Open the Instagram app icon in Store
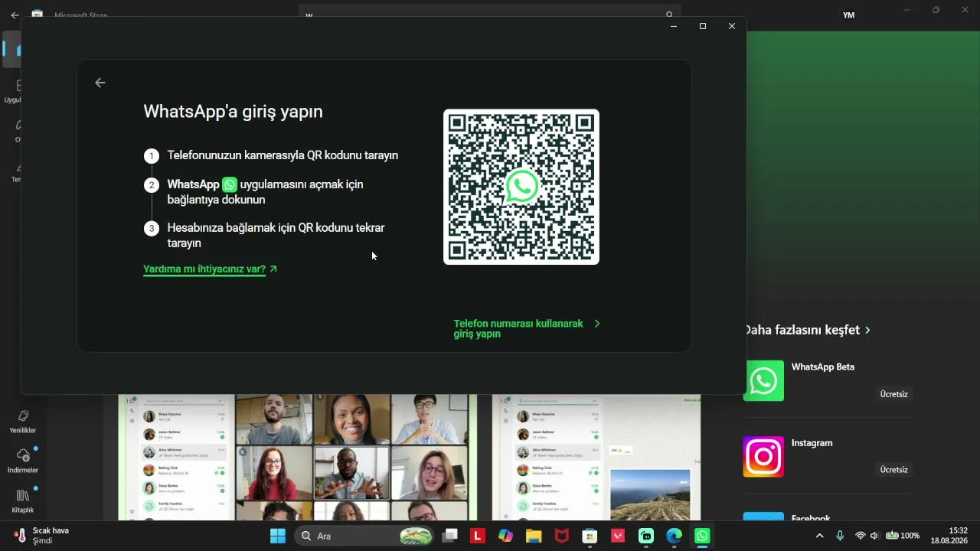 [x=763, y=456]
